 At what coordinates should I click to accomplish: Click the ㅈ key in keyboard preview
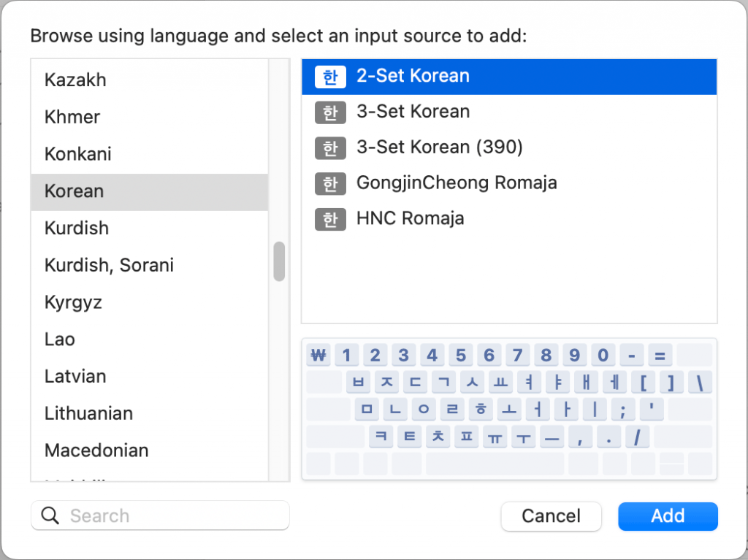[x=386, y=383]
